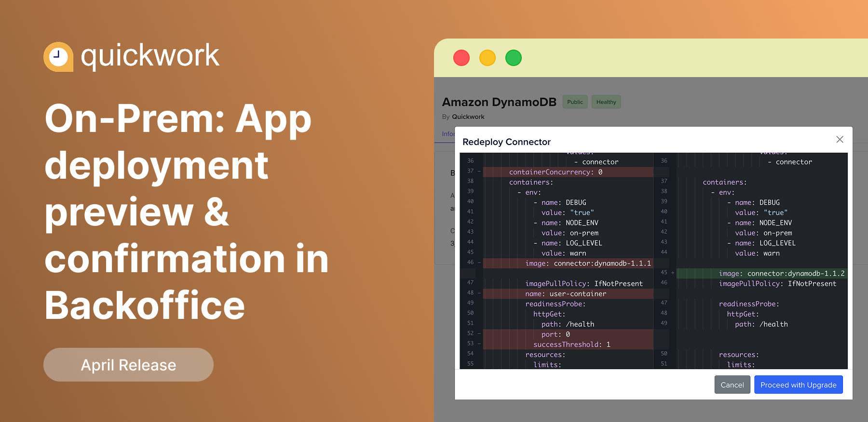Viewport: 868px width, 422px height.
Task: Click left pane line path: /health
Action: [568, 324]
